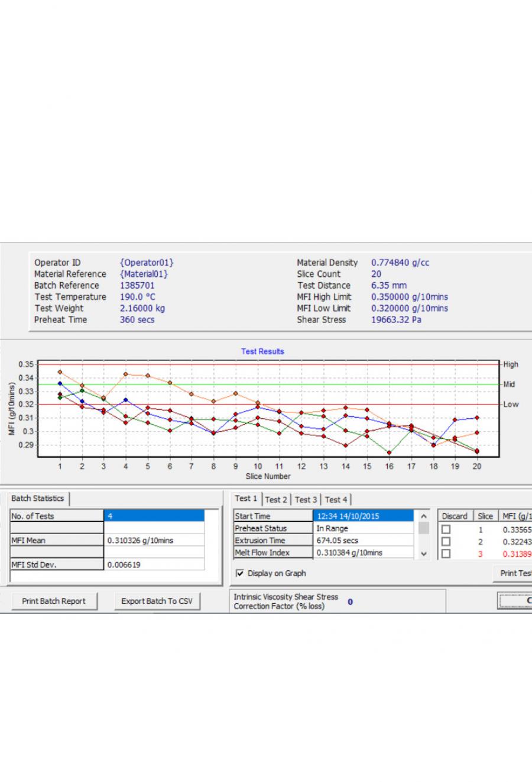Viewport: 532px width, 782px height.
Task: Click the Print Test button
Action: pos(513,573)
